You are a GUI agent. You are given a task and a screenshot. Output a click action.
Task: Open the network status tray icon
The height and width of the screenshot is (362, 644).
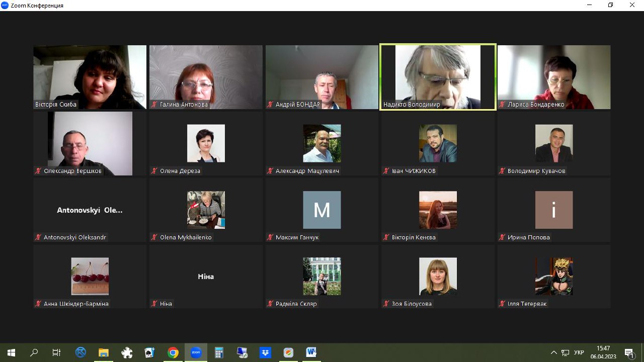pos(566,352)
